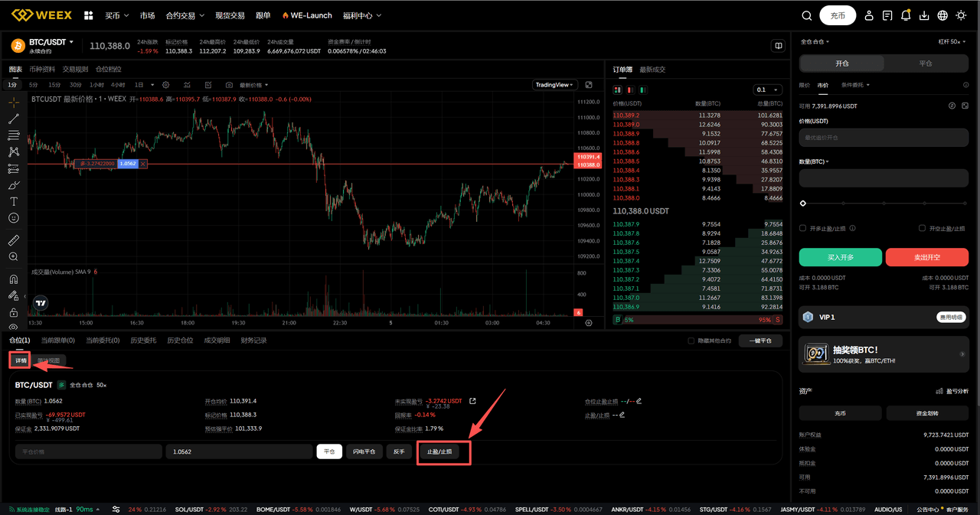Click the order quantity slider handle
980x515 pixels.
click(802, 204)
